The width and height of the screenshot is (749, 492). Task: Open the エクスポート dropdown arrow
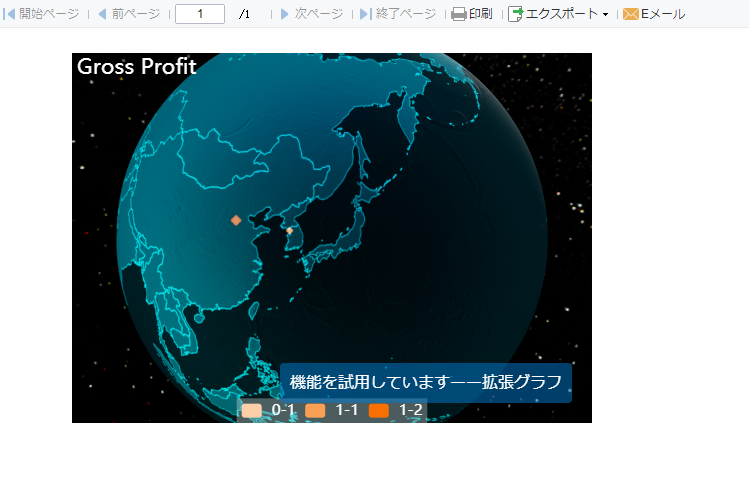point(605,14)
